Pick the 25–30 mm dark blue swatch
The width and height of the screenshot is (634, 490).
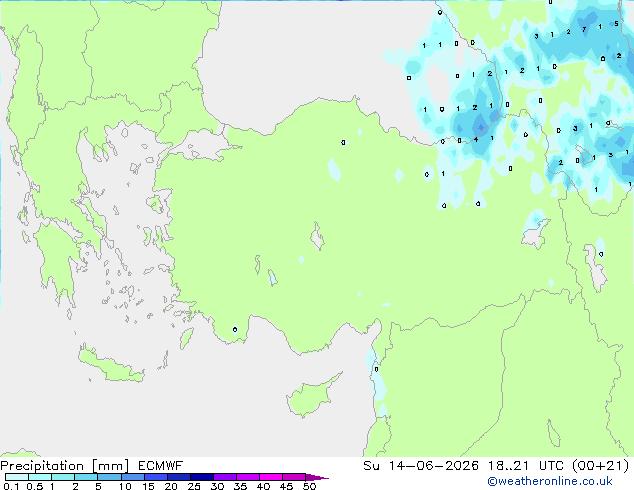tap(201, 477)
